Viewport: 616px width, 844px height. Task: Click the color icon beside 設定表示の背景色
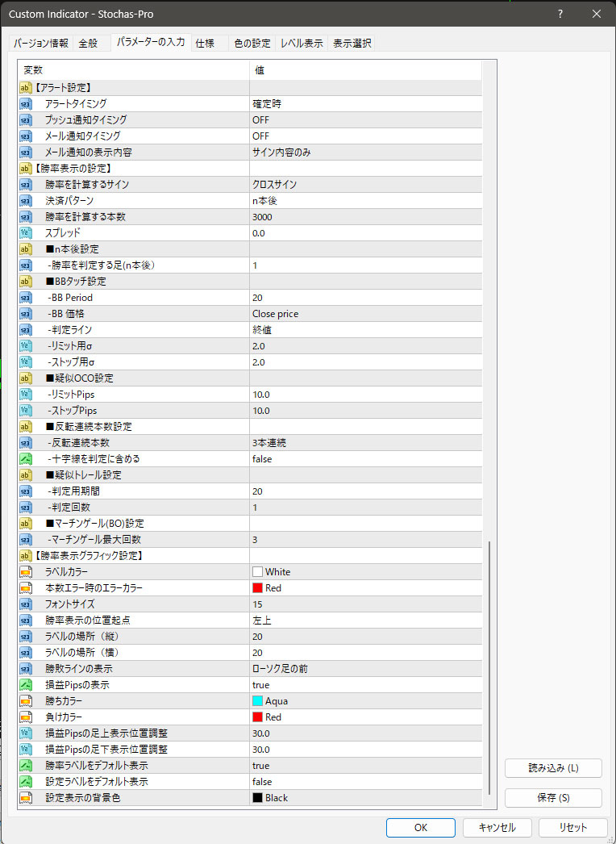tap(26, 798)
